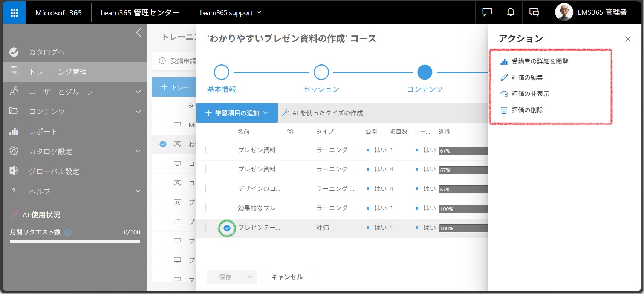Open the conversation bubbles icon in header
This screenshot has width=644, height=294.
(x=534, y=12)
